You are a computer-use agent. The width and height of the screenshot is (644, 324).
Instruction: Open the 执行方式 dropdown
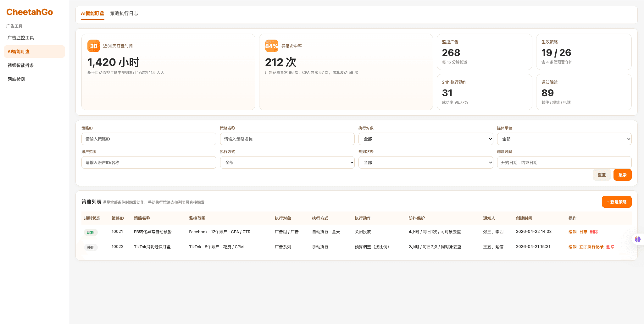[287, 162]
